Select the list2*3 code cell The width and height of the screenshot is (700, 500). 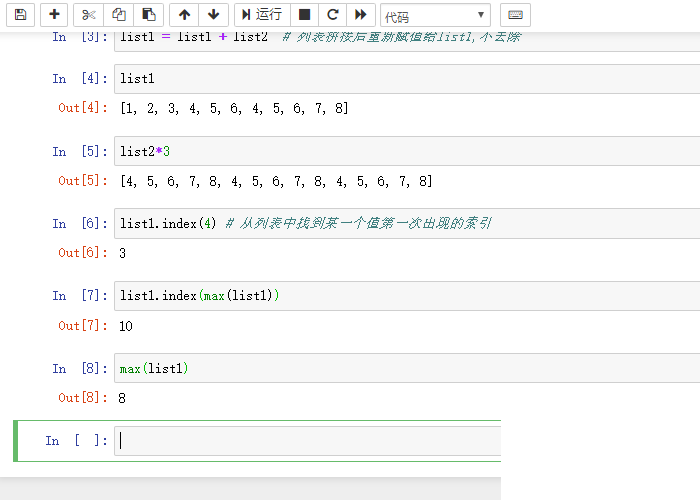pyautogui.click(x=400, y=151)
